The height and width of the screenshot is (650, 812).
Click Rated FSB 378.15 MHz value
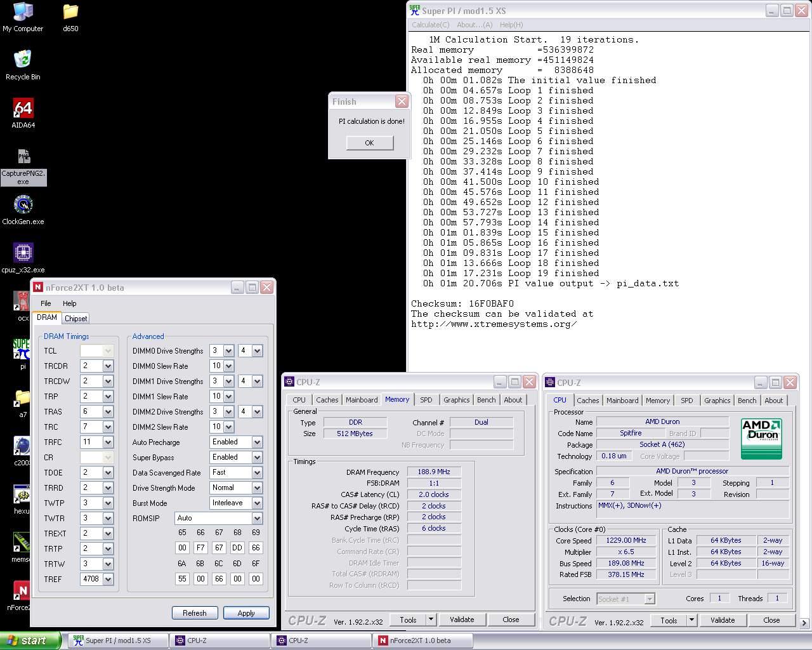(x=626, y=574)
